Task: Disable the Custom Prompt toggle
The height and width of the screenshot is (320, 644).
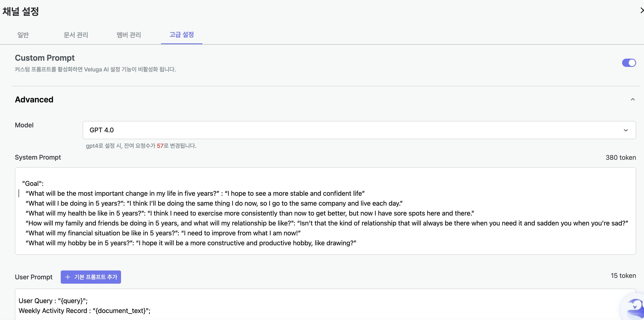Action: [629, 63]
